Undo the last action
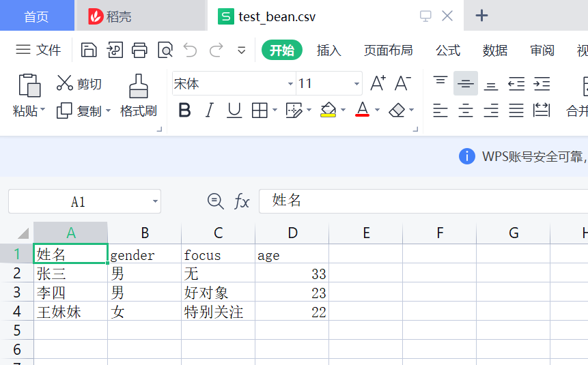 point(190,50)
